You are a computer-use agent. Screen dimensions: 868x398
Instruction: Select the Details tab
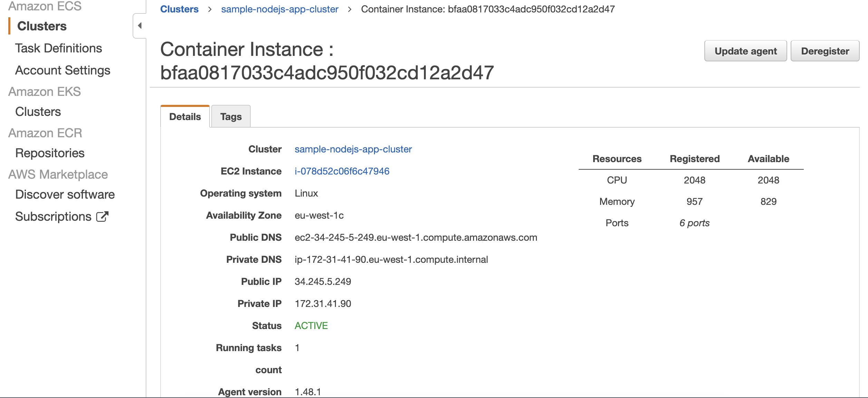[x=185, y=117]
